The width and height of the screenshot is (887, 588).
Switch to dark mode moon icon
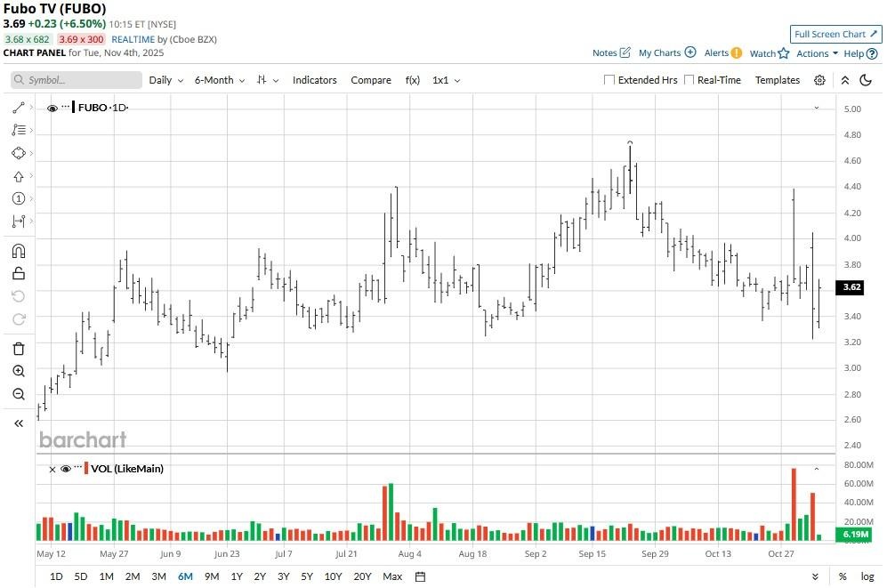[866, 80]
